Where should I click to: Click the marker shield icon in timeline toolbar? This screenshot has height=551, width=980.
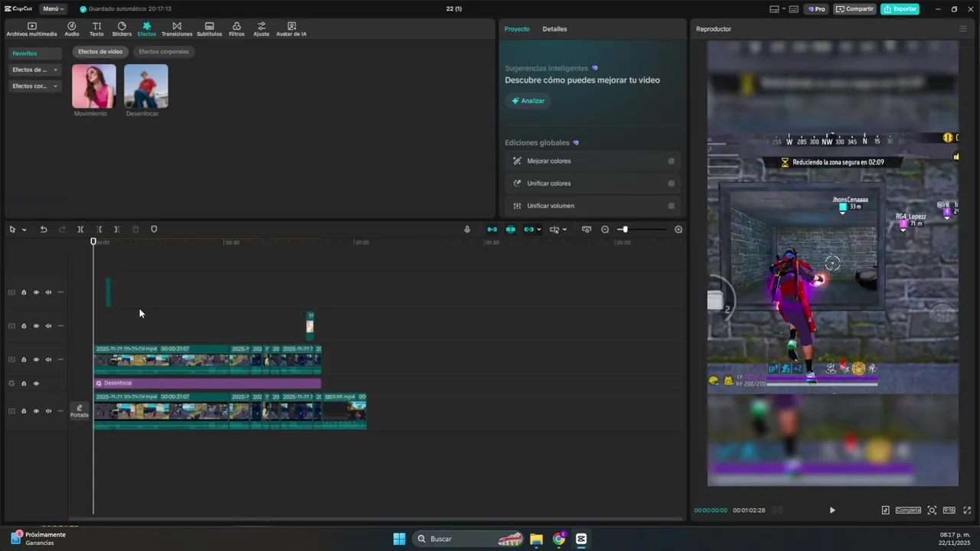[x=154, y=230]
